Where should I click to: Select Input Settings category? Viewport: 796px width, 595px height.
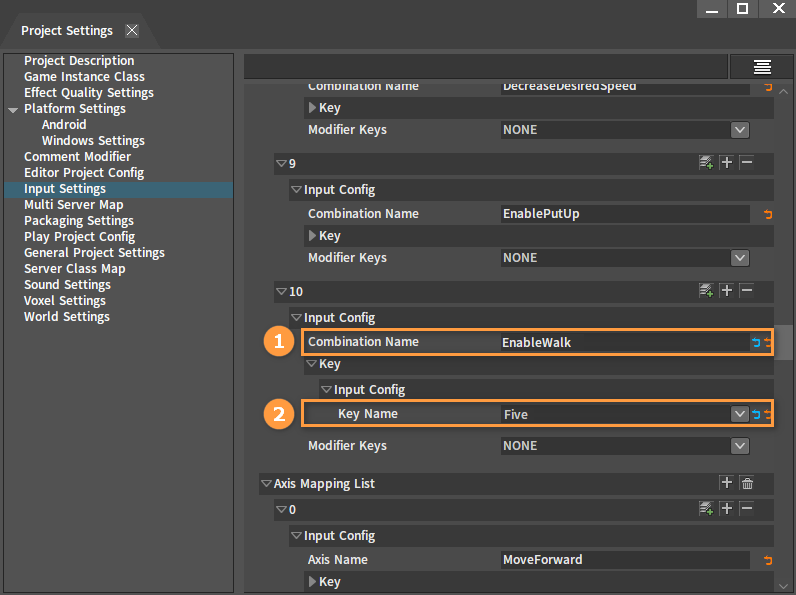click(65, 189)
